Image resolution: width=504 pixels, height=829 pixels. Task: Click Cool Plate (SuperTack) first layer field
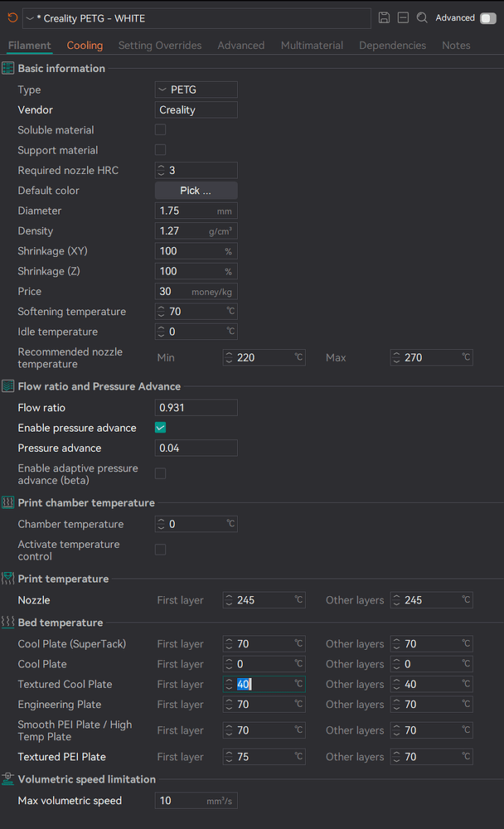pos(264,643)
